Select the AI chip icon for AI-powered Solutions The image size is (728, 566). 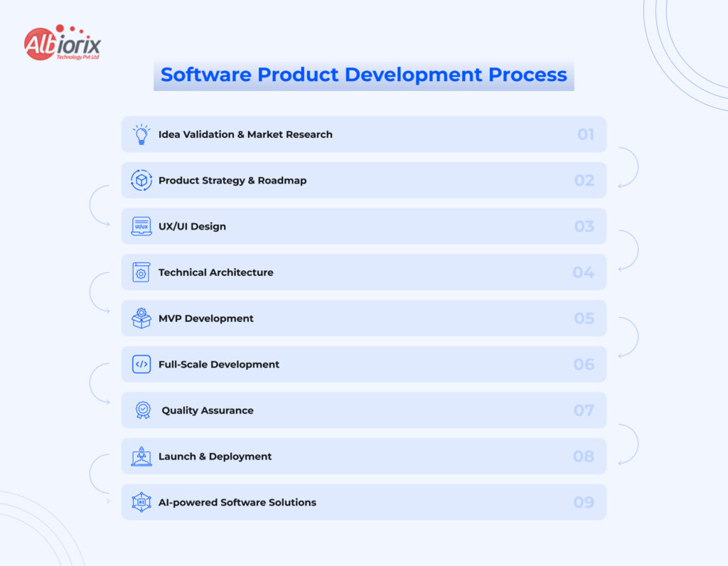coord(141,502)
